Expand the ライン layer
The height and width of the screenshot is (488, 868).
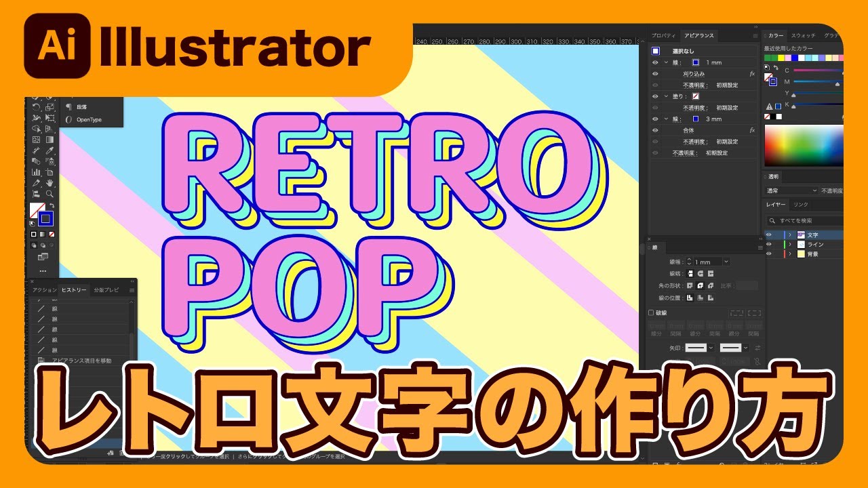click(x=790, y=244)
